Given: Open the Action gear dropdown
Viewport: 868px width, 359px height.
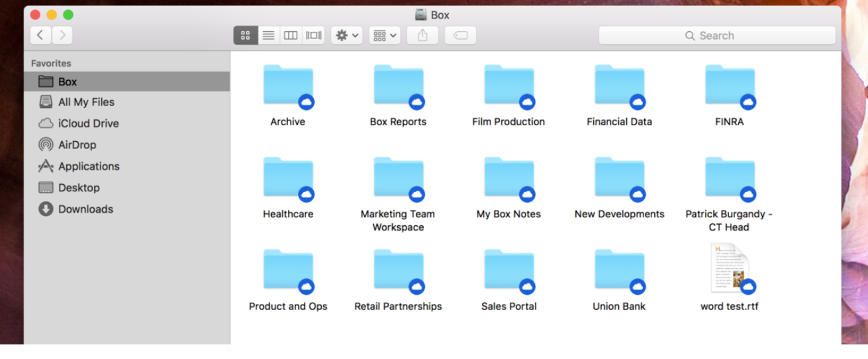Looking at the screenshot, I should pyautogui.click(x=347, y=36).
